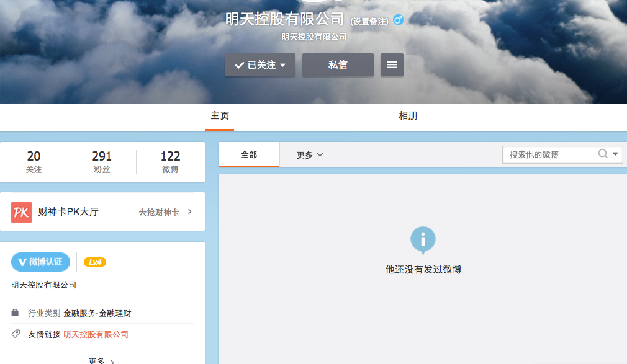Click the briefcase industry category icon
The image size is (627, 364).
tap(15, 313)
